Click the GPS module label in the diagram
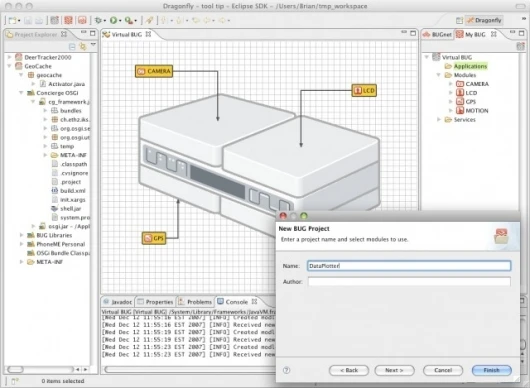The width and height of the screenshot is (530, 388). pos(154,238)
